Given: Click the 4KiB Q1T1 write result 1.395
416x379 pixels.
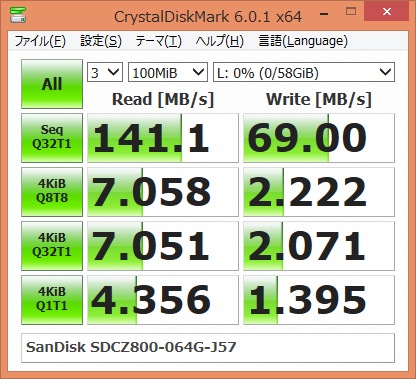Looking at the screenshot, I should pyautogui.click(x=319, y=300).
